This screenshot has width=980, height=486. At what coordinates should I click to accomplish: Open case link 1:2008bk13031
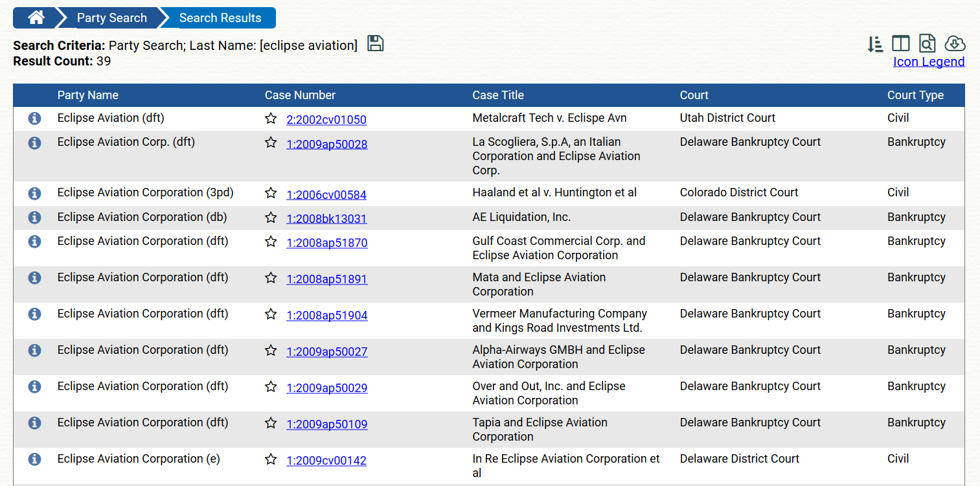click(326, 219)
